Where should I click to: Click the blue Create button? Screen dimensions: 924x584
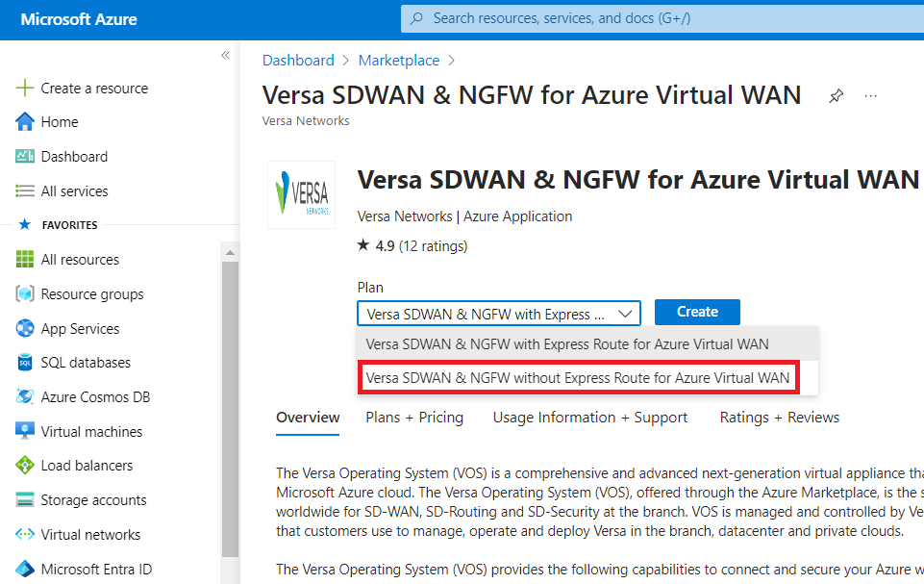pyautogui.click(x=697, y=312)
